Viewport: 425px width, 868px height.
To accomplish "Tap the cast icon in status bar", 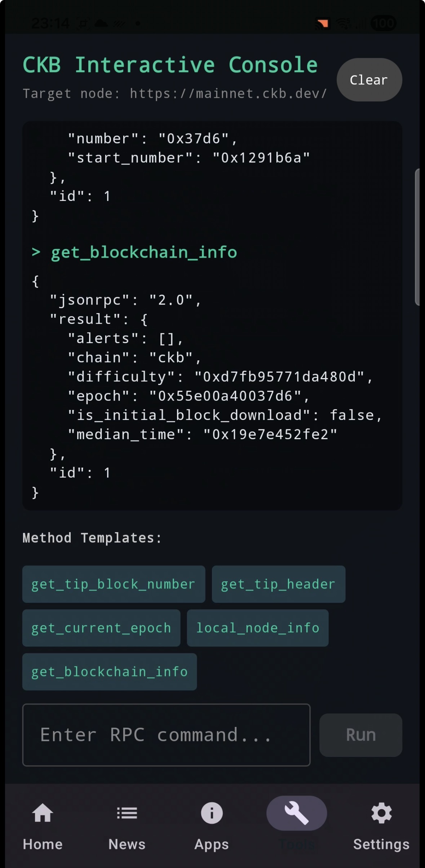I will [x=322, y=23].
